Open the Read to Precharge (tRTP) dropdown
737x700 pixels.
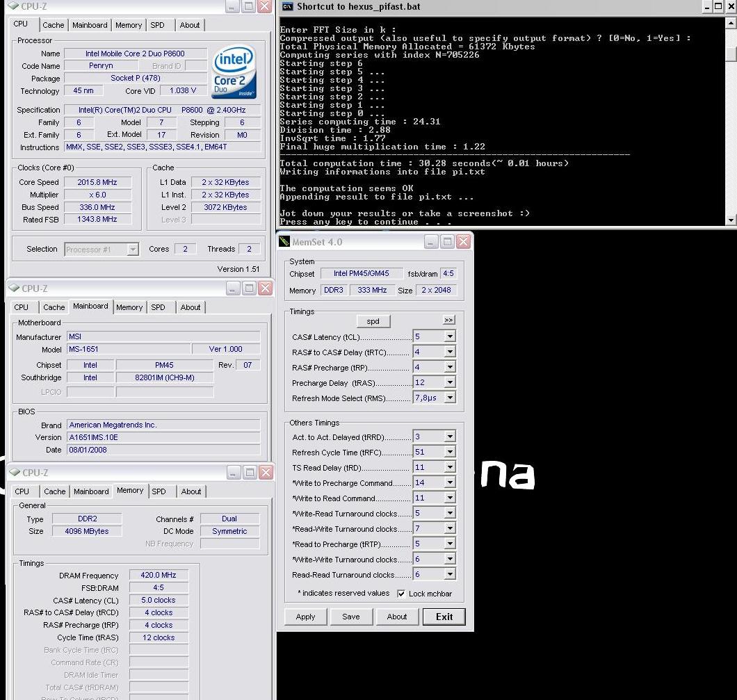coord(450,544)
